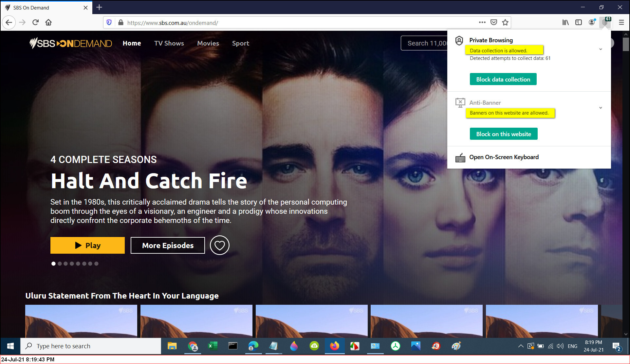Add show to favourites with the heart icon
Screen dimensions: 630x364
219,245
